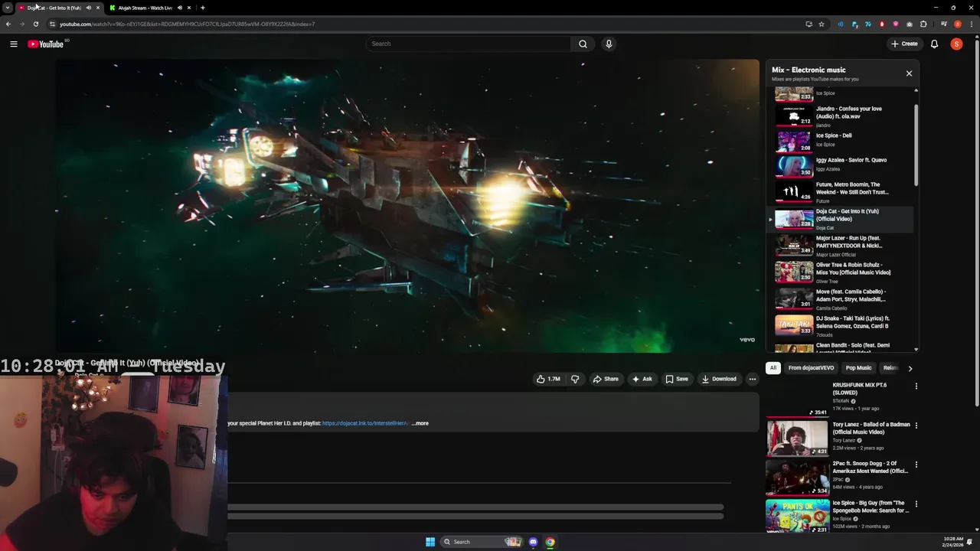Save the video to a playlist

677,379
